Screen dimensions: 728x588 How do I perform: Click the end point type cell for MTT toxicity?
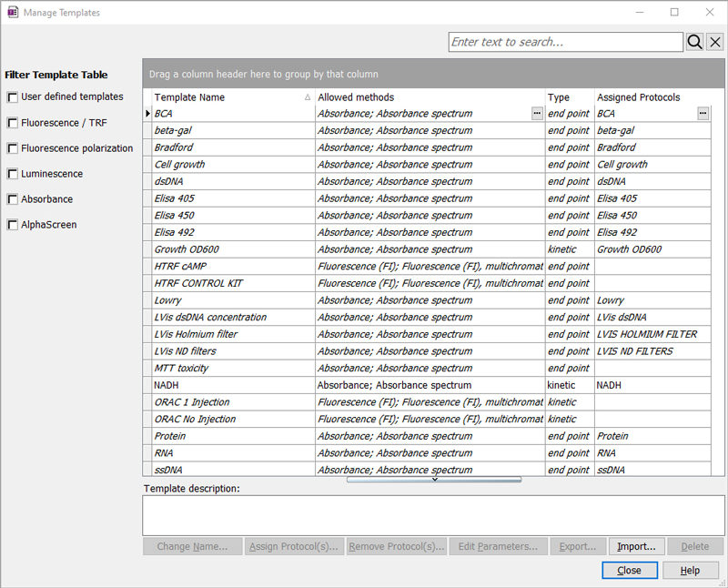(570, 369)
